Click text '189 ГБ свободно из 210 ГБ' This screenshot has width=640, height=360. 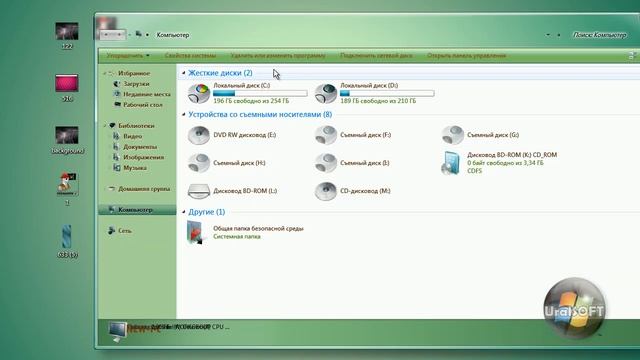tap(378, 101)
